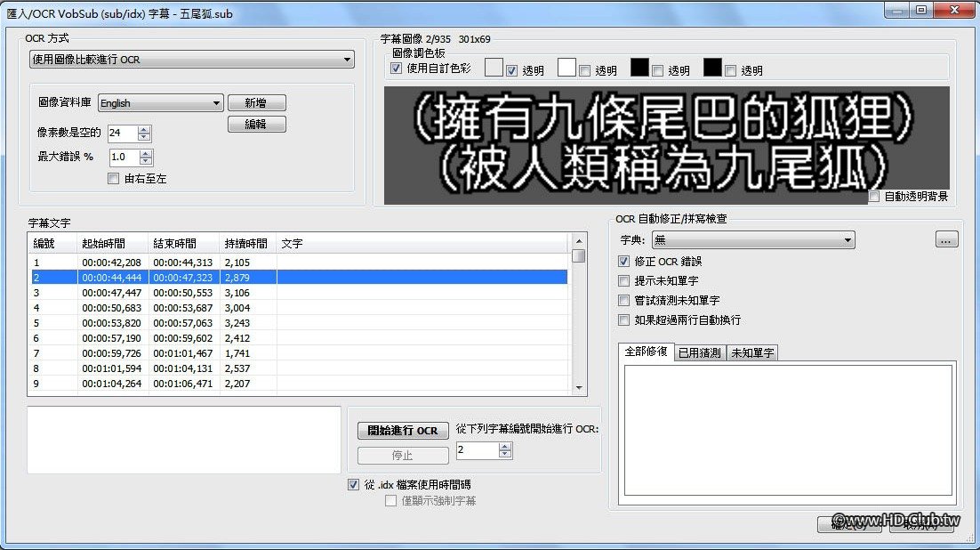Toggle the last 透明 checkbox
The image size is (980, 550).
click(731, 70)
